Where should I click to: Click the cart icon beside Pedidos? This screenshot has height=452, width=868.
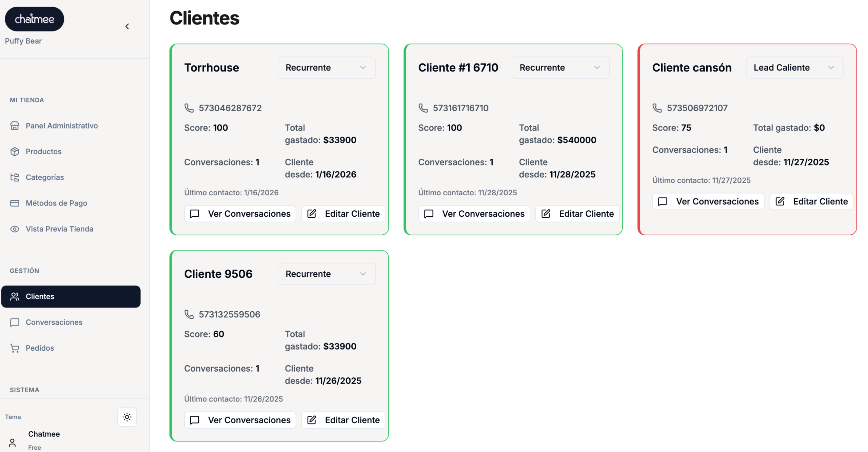15,348
